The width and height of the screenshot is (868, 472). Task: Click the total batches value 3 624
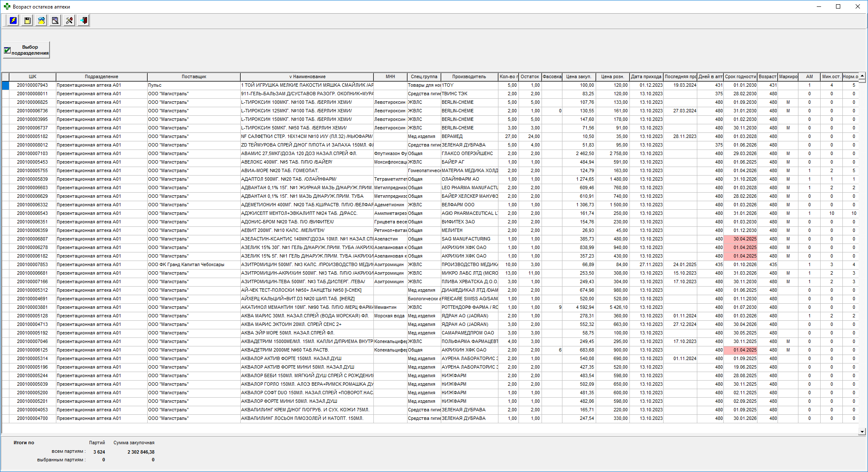99,452
